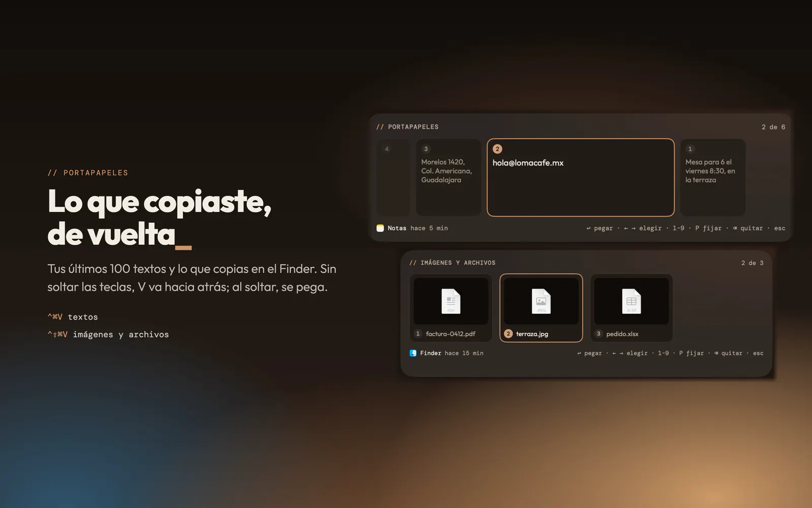Screen dimensions: 812x508
Task: Click P fijar hint in Imágenes y archivos panel
Action: click(x=692, y=353)
